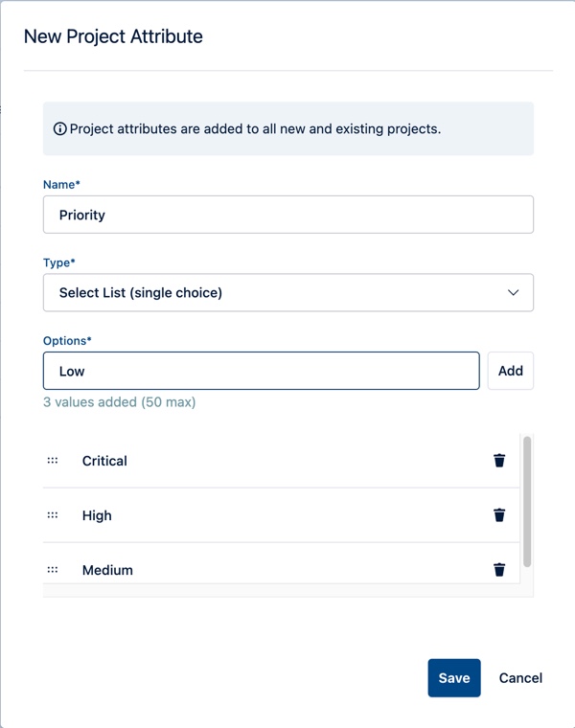Open the Type dropdown list
The width and height of the screenshot is (575, 728).
coord(287,293)
